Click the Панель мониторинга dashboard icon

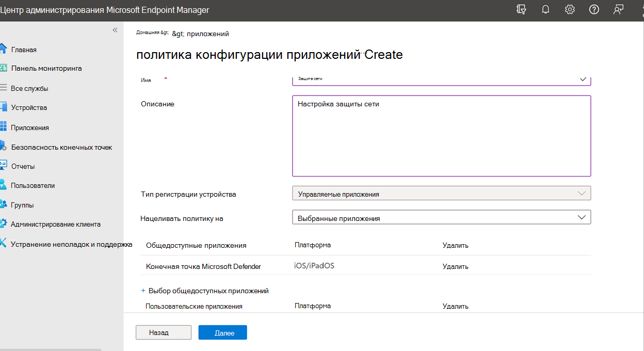coord(3,68)
